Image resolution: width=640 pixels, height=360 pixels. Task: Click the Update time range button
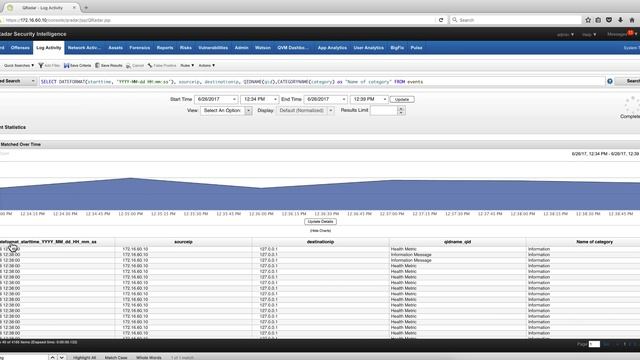coord(402,99)
